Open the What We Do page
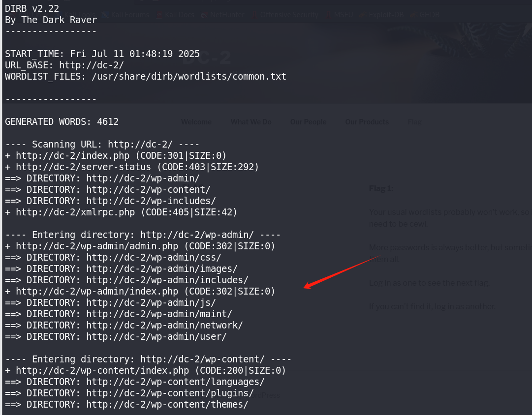Viewport: 532px width, 415px height. click(250, 122)
